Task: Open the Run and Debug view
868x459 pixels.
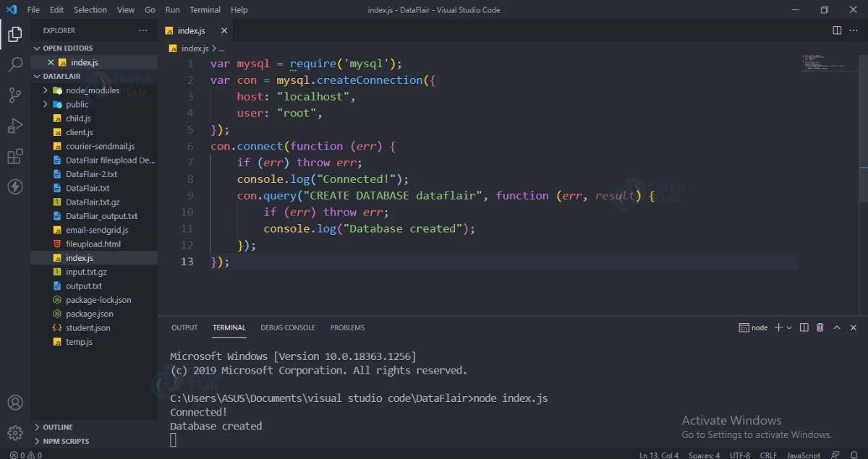Action: (x=15, y=126)
